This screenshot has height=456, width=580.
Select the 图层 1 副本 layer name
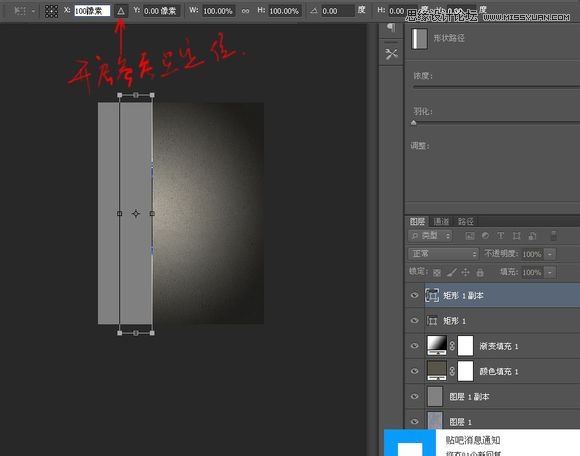click(469, 397)
